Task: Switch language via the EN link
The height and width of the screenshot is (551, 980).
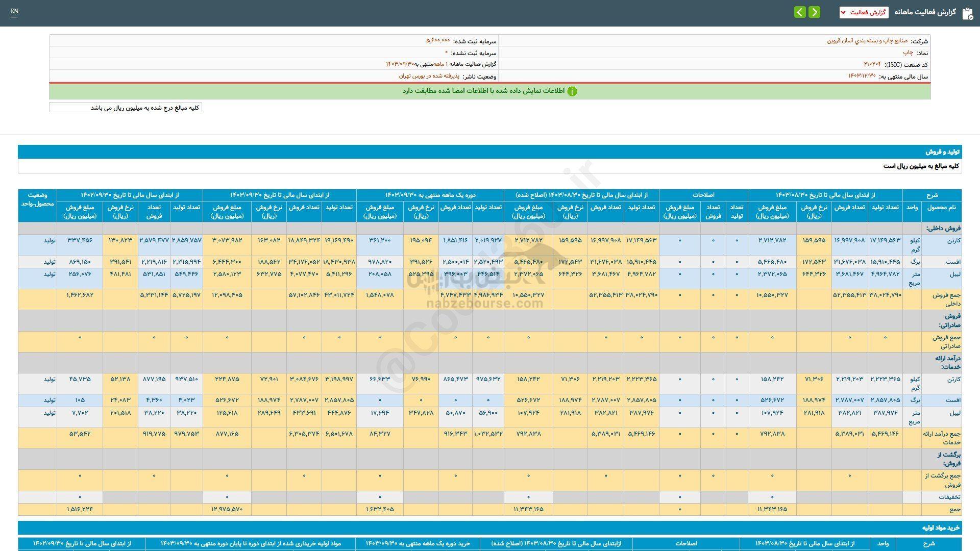Action: point(14,11)
